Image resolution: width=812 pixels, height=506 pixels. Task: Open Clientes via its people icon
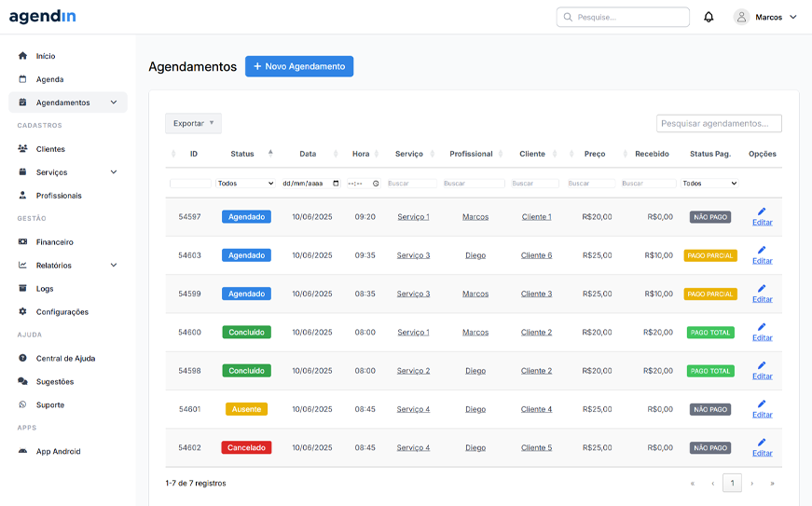tap(22, 149)
